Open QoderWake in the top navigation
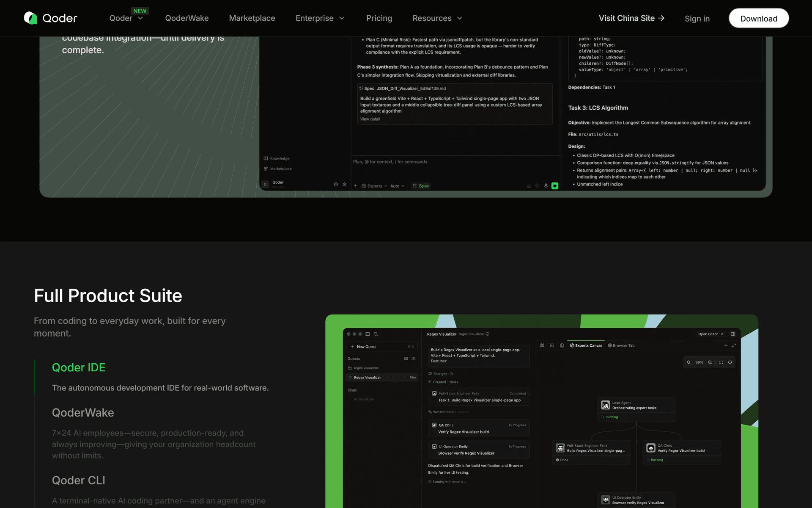812x508 pixels. click(x=187, y=18)
